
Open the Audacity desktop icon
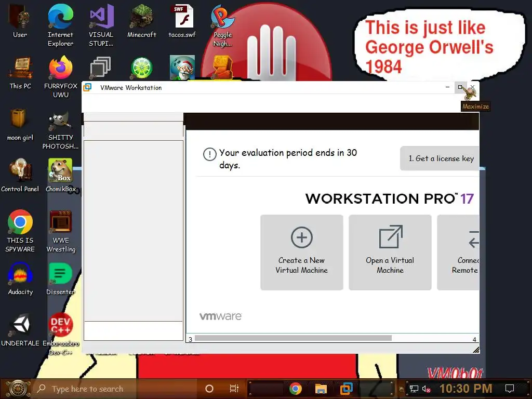pyautogui.click(x=20, y=279)
